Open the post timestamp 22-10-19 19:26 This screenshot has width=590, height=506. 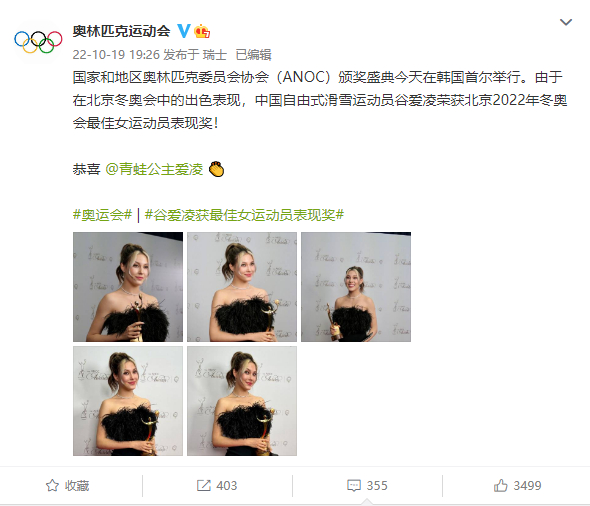(116, 55)
